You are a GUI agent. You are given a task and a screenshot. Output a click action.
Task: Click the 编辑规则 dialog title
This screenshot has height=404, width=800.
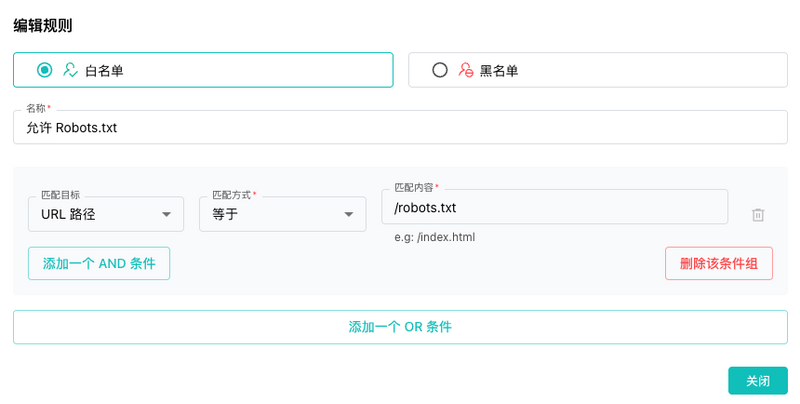click(x=43, y=26)
